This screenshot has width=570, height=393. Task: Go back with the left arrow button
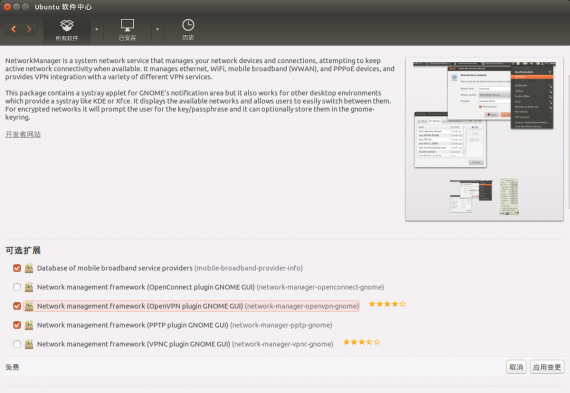point(14,29)
